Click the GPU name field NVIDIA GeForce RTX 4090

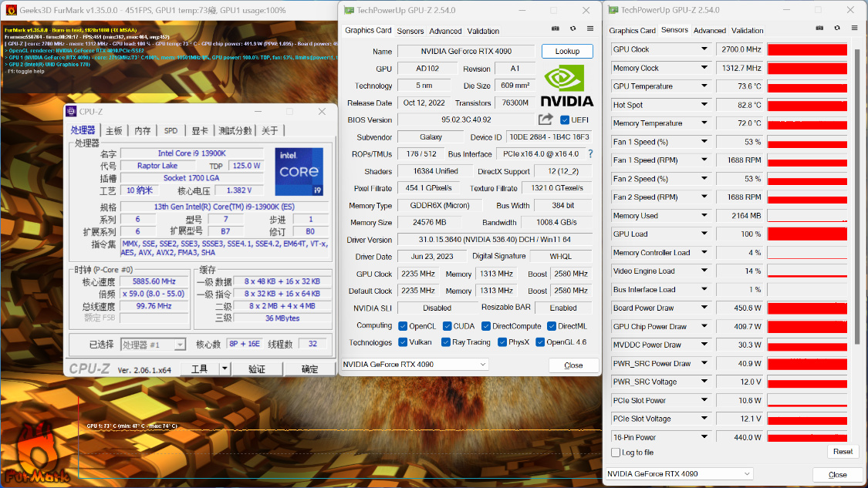[466, 51]
